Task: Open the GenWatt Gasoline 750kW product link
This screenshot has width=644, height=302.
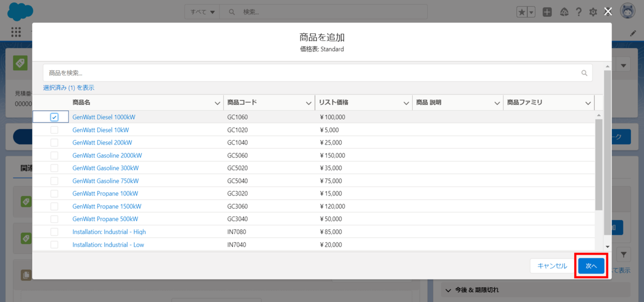Action: (106, 181)
